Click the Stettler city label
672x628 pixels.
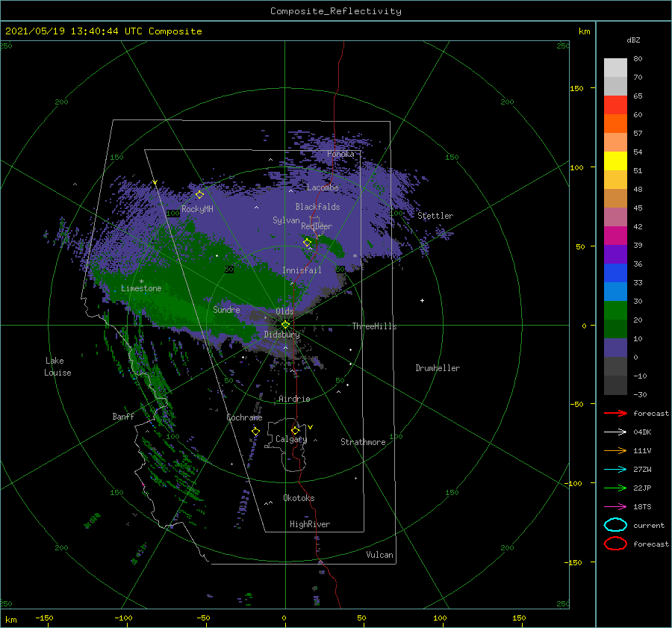click(x=435, y=216)
